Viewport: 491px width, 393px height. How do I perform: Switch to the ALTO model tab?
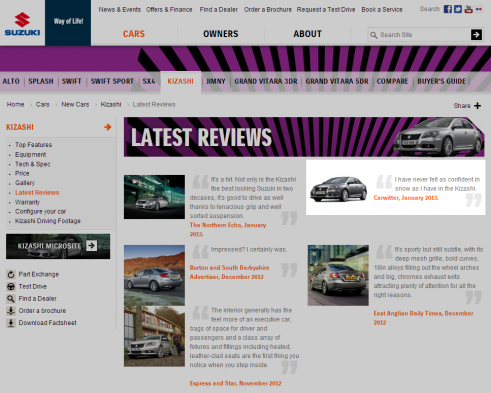point(11,81)
